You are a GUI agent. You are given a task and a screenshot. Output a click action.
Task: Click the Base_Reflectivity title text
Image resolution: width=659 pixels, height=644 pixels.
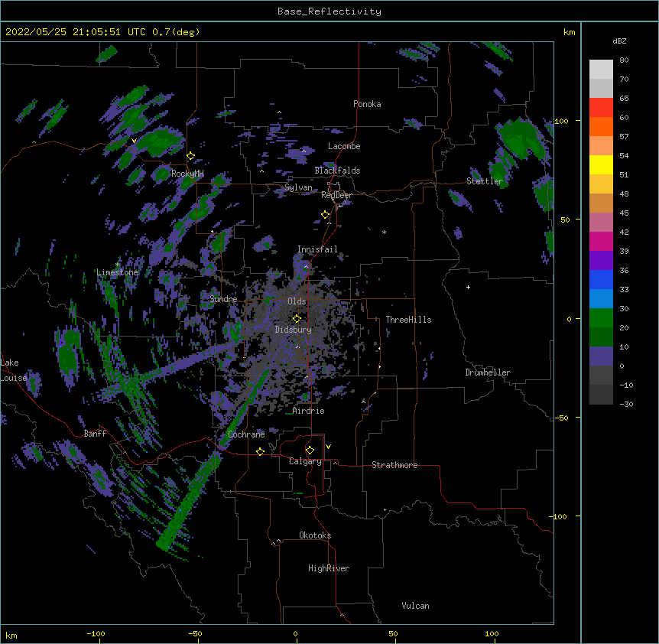[x=329, y=11]
